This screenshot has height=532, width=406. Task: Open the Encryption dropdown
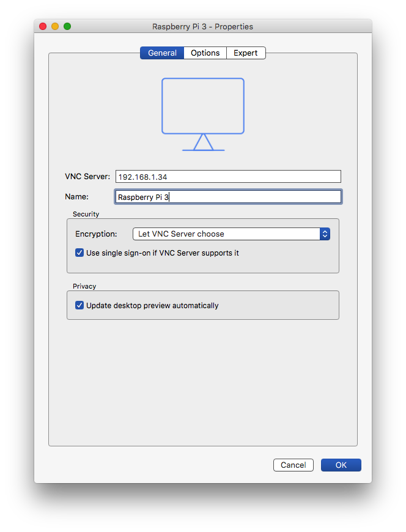pyautogui.click(x=231, y=234)
